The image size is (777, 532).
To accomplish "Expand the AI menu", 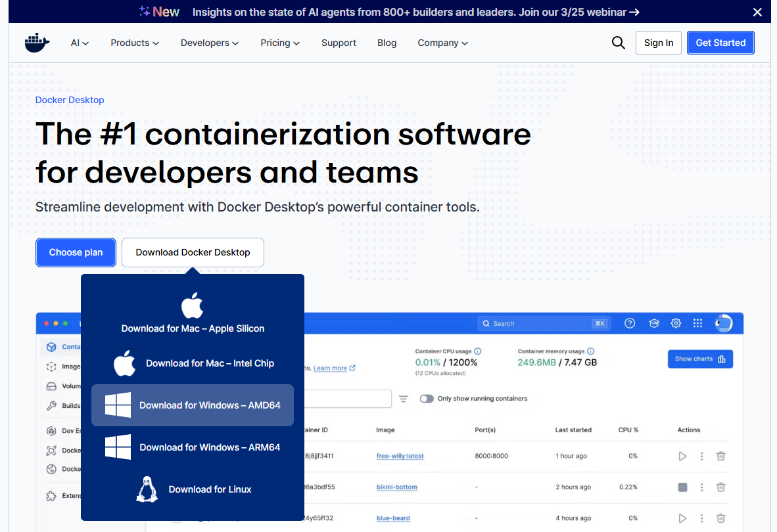I will click(80, 43).
